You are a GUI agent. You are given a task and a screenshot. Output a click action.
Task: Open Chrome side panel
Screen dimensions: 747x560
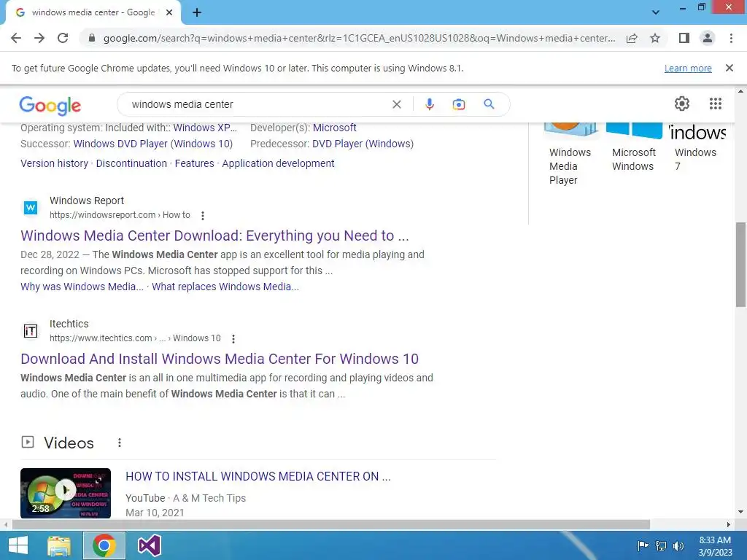[684, 38]
